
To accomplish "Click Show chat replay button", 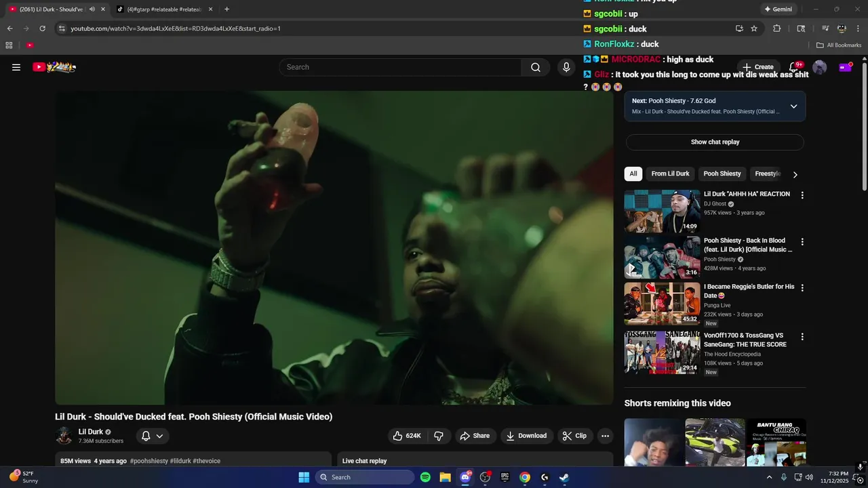I will (x=715, y=142).
